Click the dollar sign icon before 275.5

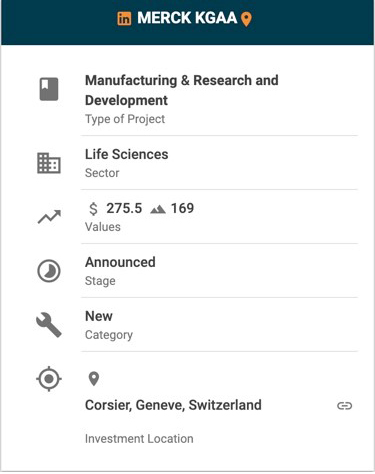coord(94,209)
